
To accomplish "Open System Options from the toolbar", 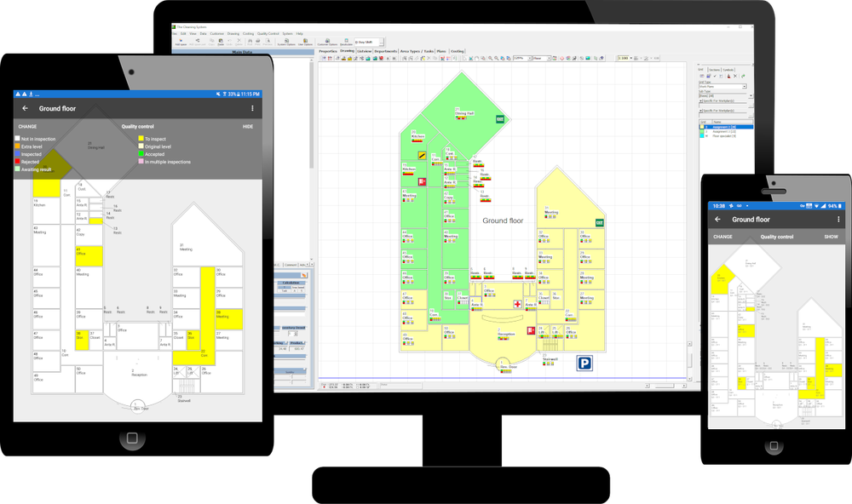I will point(286,41).
